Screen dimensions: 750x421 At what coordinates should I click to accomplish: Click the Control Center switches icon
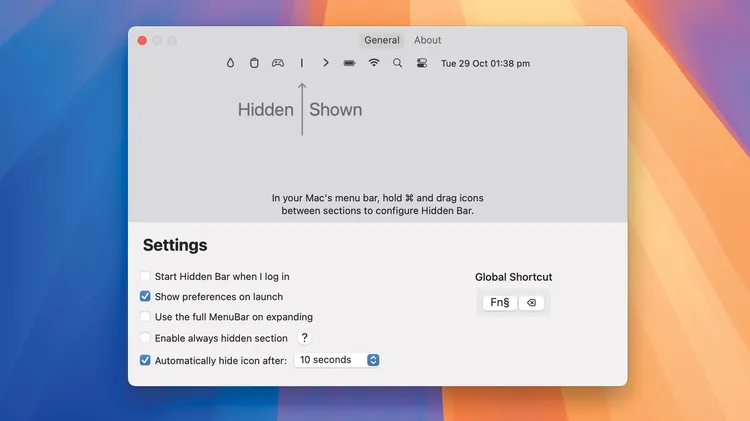421,63
